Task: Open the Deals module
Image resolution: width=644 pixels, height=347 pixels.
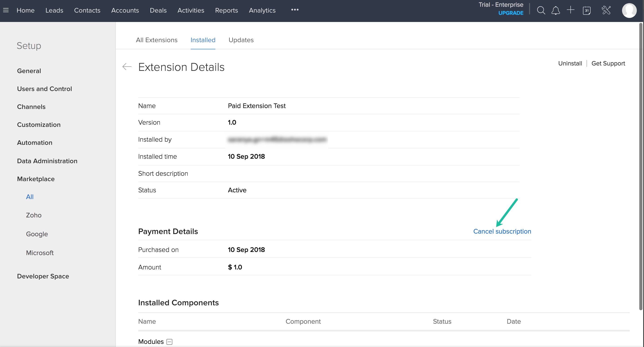Action: (x=158, y=10)
